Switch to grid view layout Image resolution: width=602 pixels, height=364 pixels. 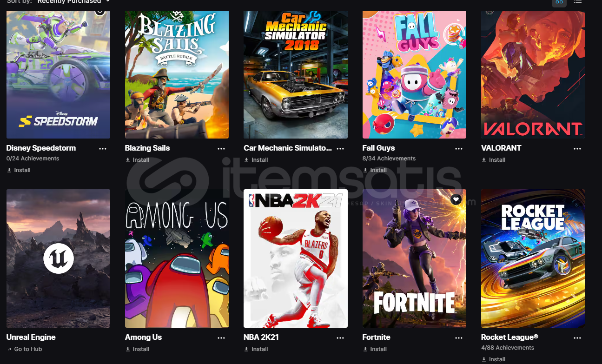(559, 2)
